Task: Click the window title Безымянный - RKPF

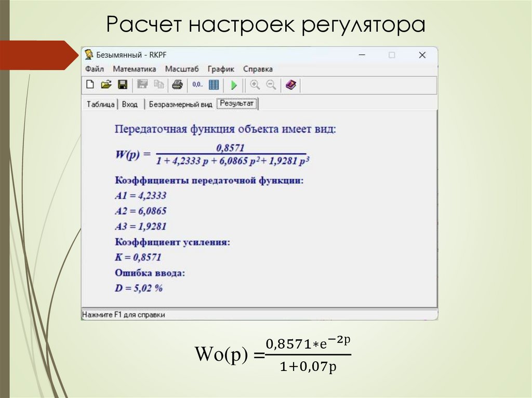Action: (131, 55)
